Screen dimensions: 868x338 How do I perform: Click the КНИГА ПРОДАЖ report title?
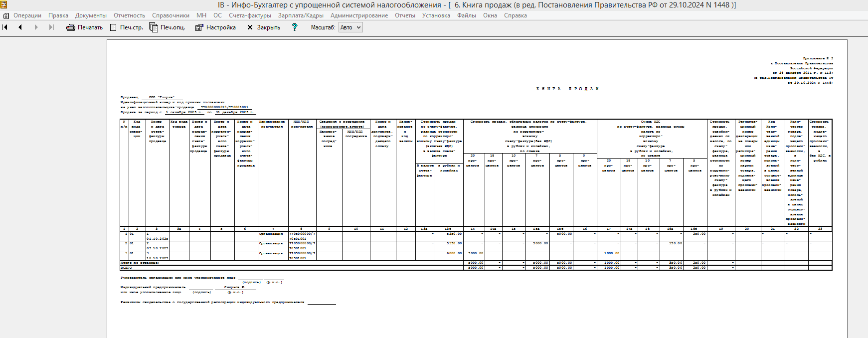[567, 89]
